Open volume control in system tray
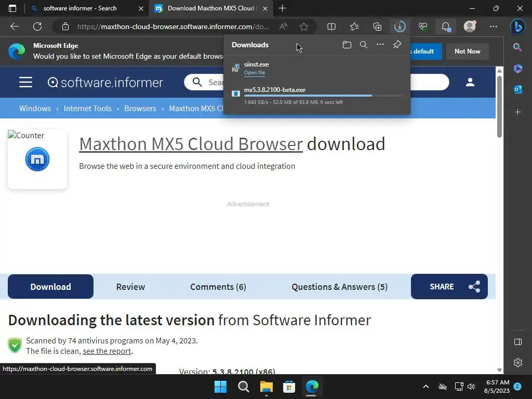Viewport: 532px width, 399px height. click(x=471, y=387)
